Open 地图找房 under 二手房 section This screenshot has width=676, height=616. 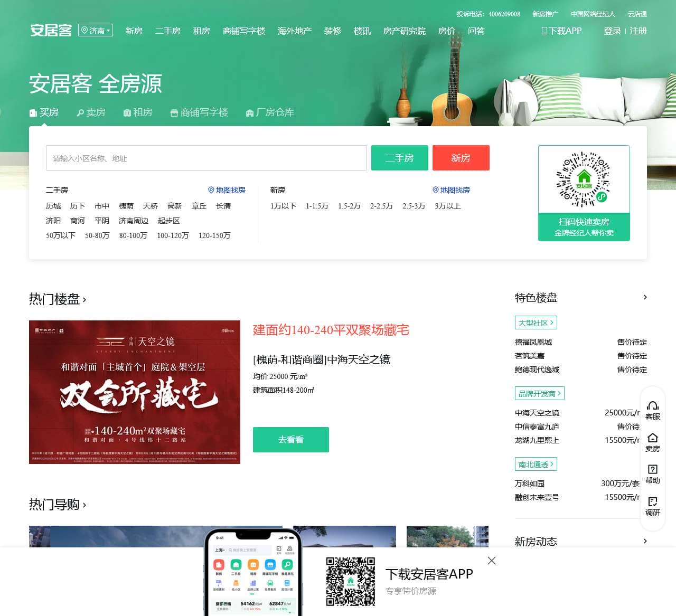(x=227, y=190)
